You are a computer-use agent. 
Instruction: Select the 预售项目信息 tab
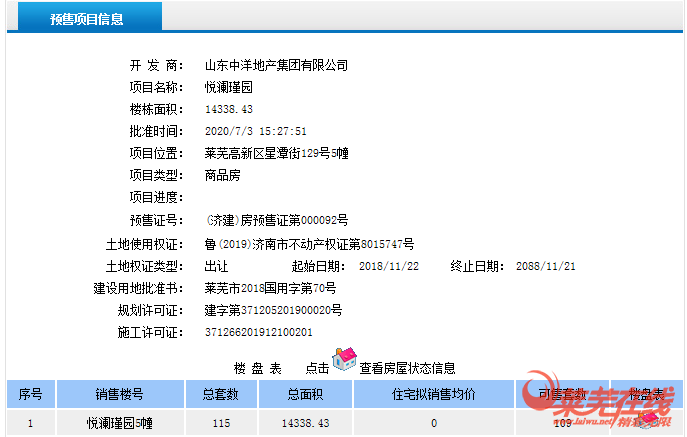pyautogui.click(x=87, y=19)
